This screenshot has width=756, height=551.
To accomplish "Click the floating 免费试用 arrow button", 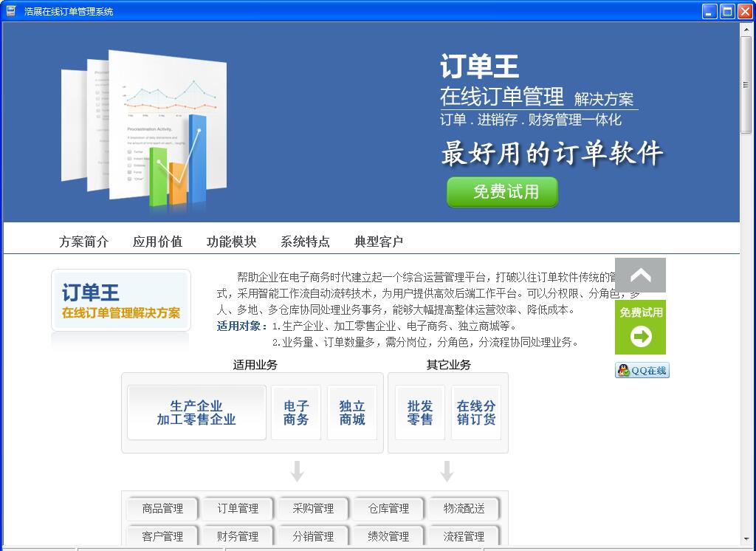I will [640, 327].
